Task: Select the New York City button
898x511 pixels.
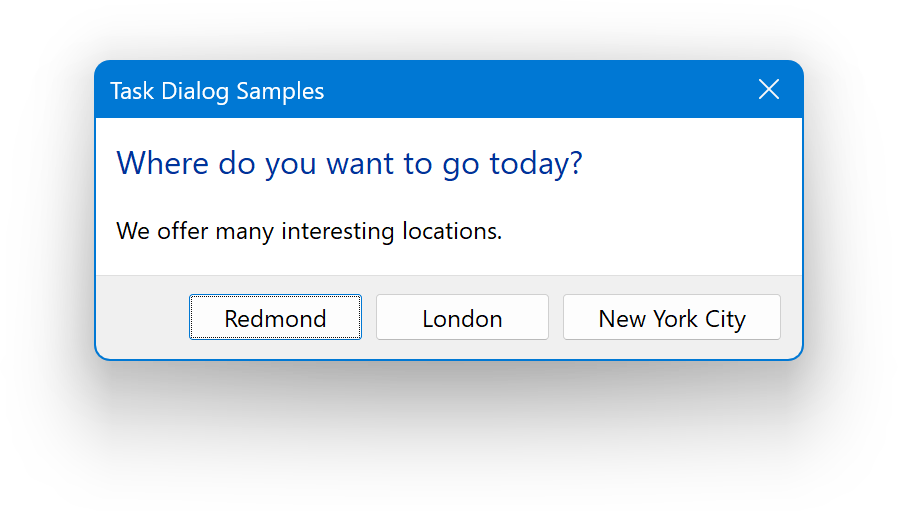Action: pyautogui.click(x=672, y=318)
